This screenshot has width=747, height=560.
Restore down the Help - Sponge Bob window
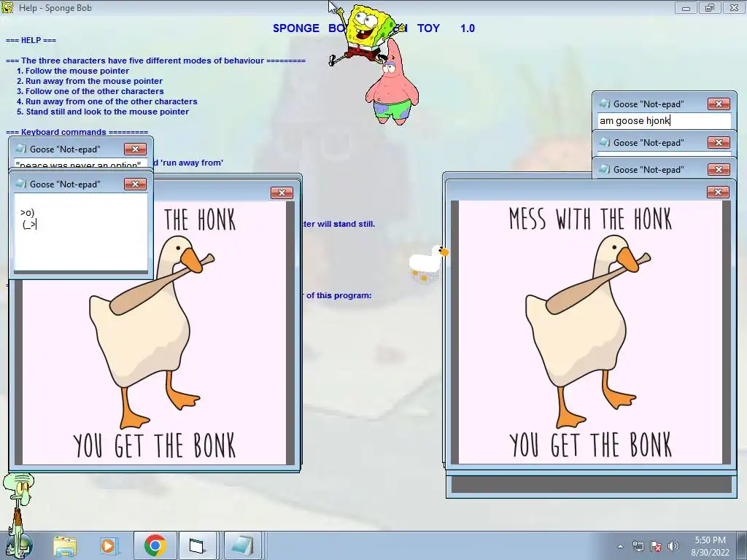click(710, 7)
